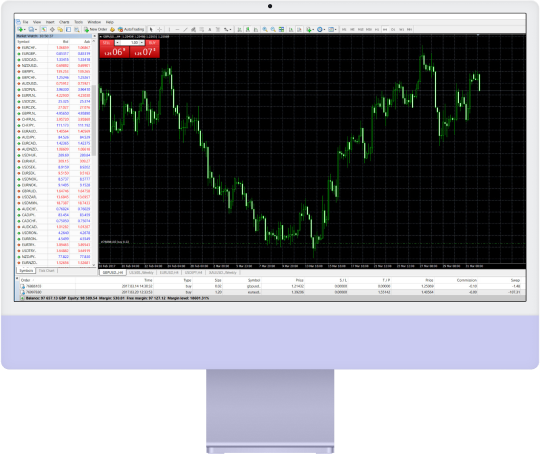Select the MN timeframe button
Viewport: 540px width, 454px height.
coord(409,30)
